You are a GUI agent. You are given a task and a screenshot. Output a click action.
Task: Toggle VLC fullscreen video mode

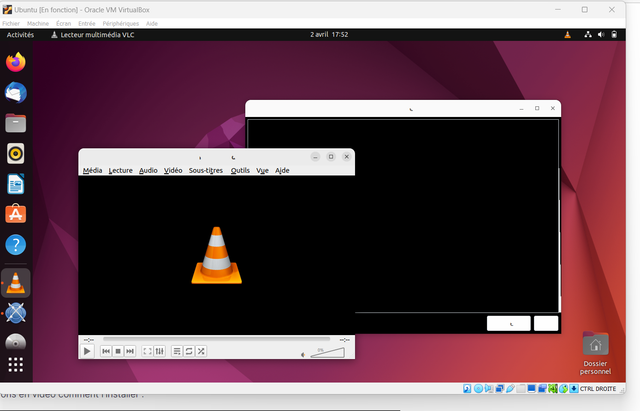click(x=147, y=351)
